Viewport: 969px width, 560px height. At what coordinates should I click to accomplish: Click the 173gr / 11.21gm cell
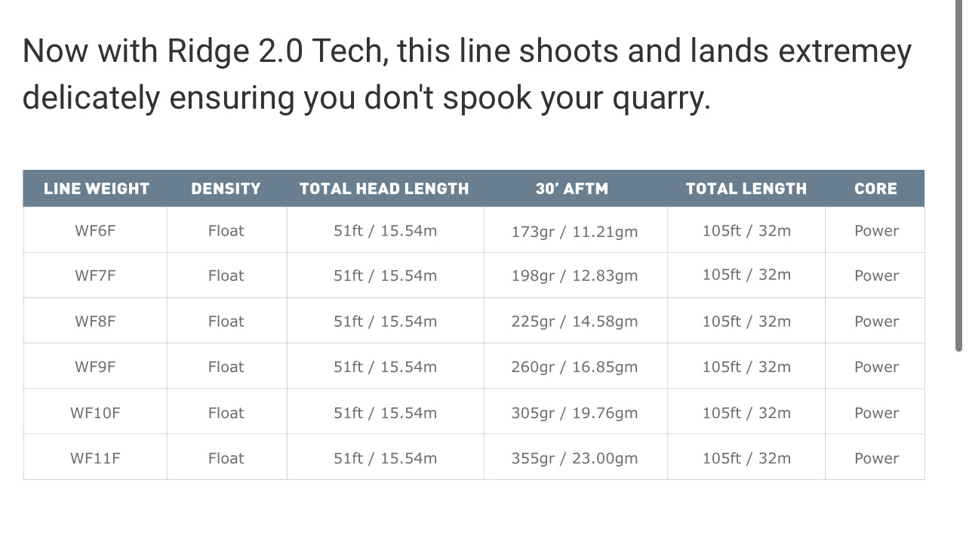click(574, 232)
